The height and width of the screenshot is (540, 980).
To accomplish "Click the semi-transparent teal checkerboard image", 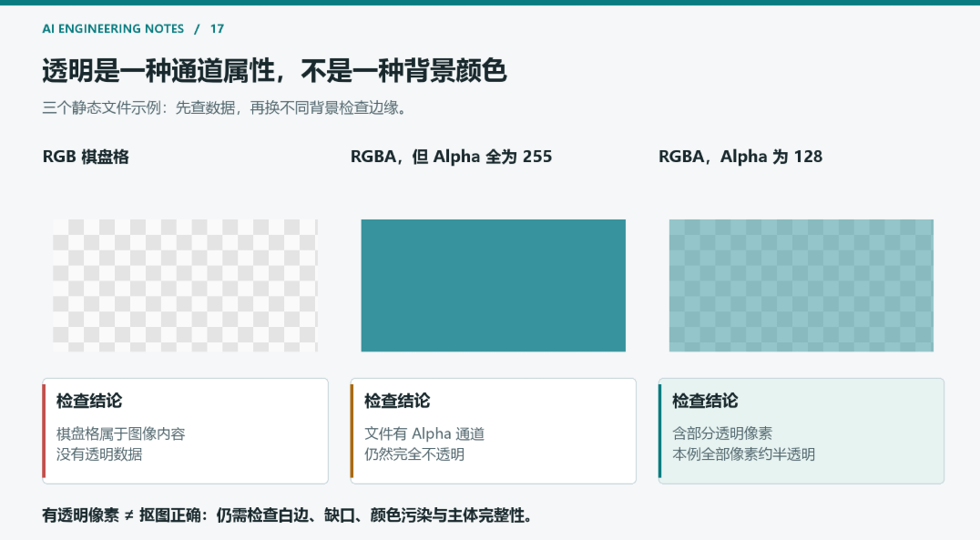I will (801, 286).
